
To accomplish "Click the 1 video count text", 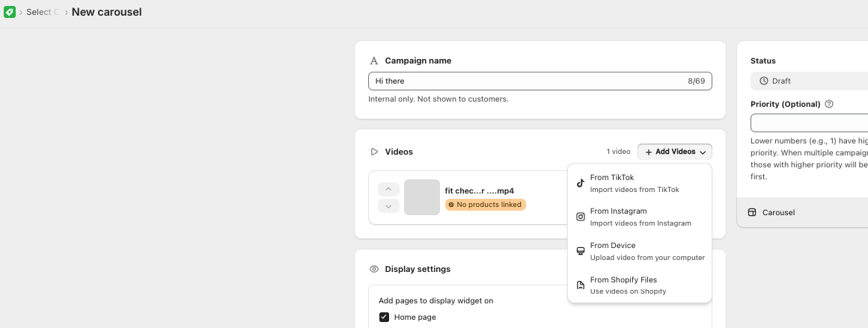I will click(x=618, y=152).
